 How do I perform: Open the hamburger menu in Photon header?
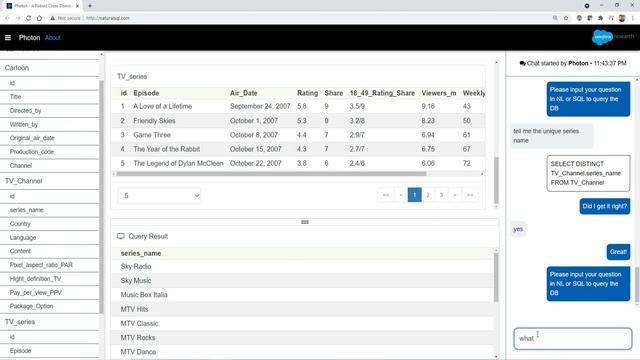[8, 38]
